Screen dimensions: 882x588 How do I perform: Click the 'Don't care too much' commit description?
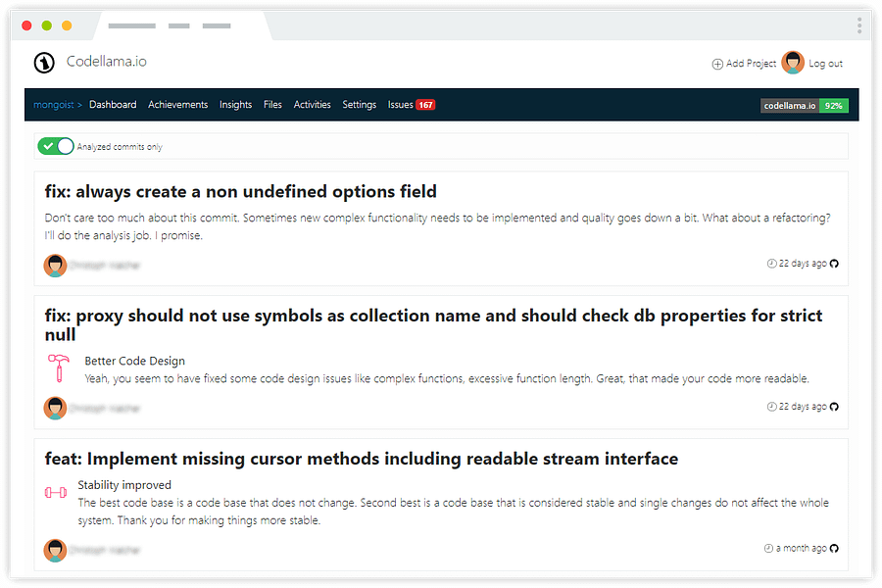tap(438, 226)
